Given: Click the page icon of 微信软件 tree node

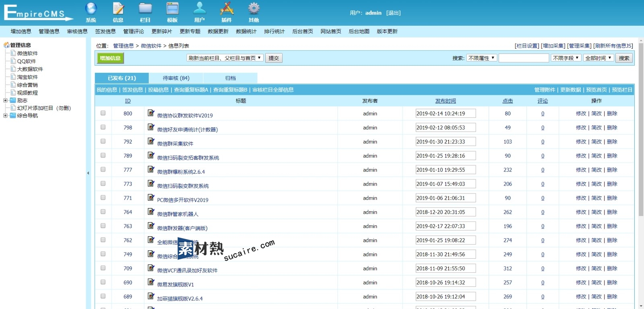Looking at the screenshot, I should 13,53.
